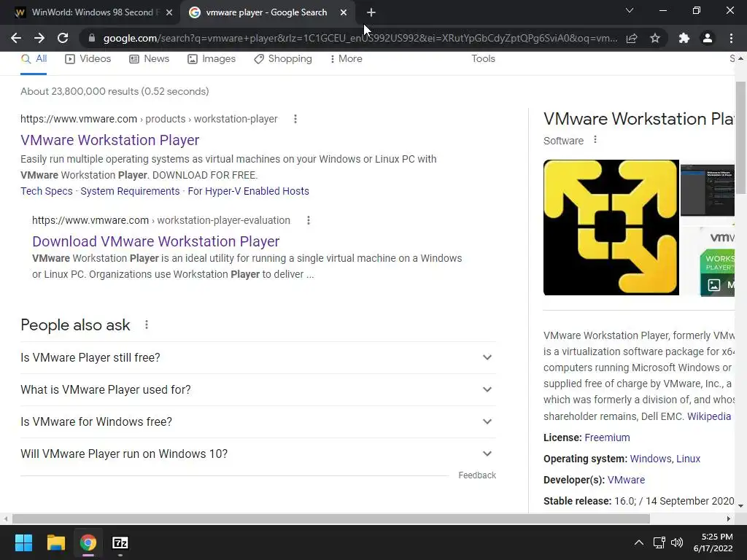Select the vmware player Google Search tab
The image size is (747, 560).
267,12
